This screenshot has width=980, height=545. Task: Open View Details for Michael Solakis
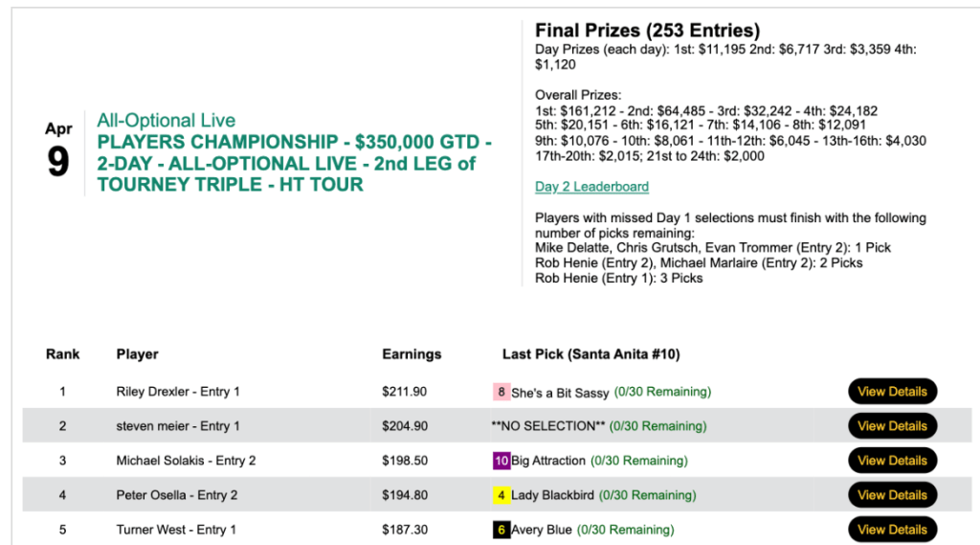coord(892,461)
